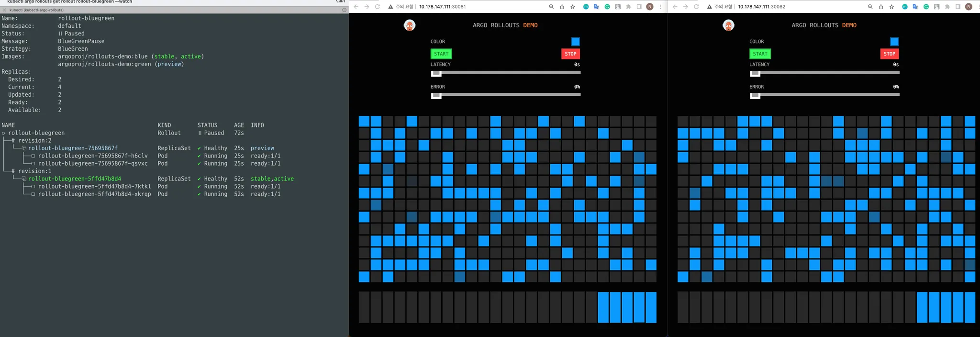This screenshot has height=337, width=980.
Task: Click 'ARGO ROLLOUTS DEMO' title in 30081 window
Action: (505, 25)
